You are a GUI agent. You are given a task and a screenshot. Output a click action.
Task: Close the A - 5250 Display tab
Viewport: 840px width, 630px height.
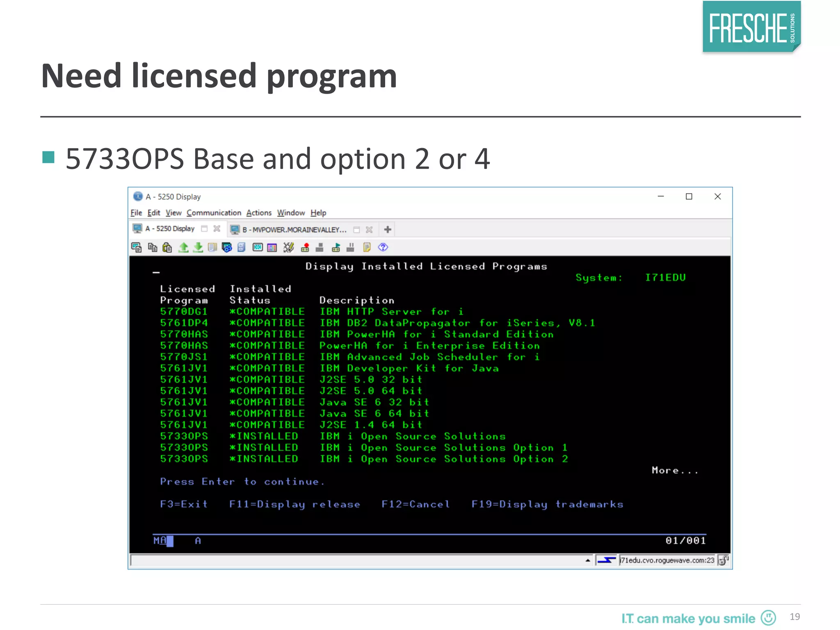(x=217, y=229)
